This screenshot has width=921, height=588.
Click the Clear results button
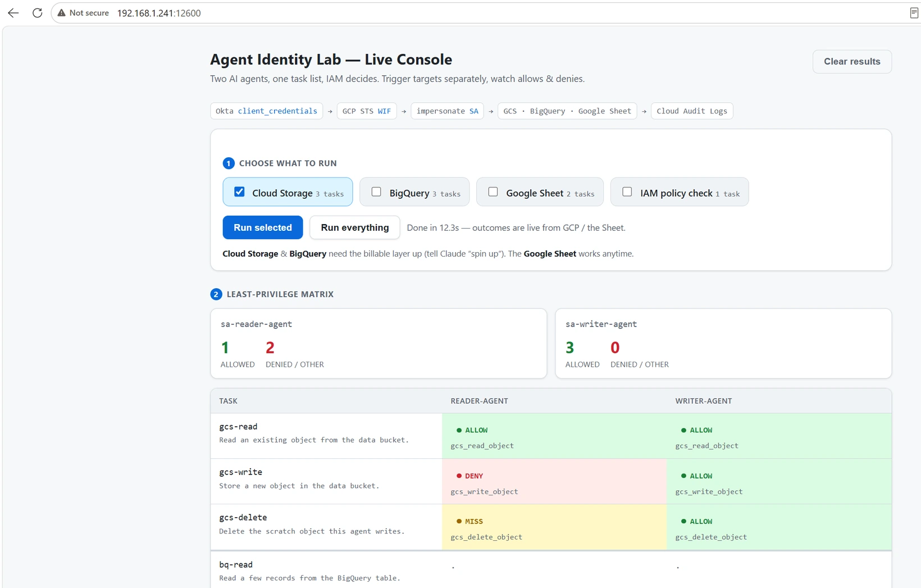(x=852, y=62)
